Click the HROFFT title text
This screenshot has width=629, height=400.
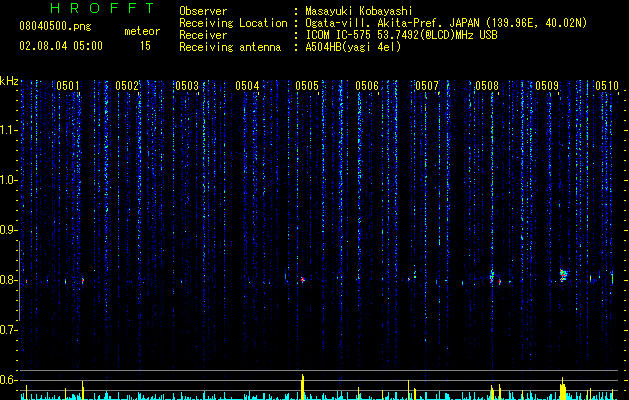[103, 8]
